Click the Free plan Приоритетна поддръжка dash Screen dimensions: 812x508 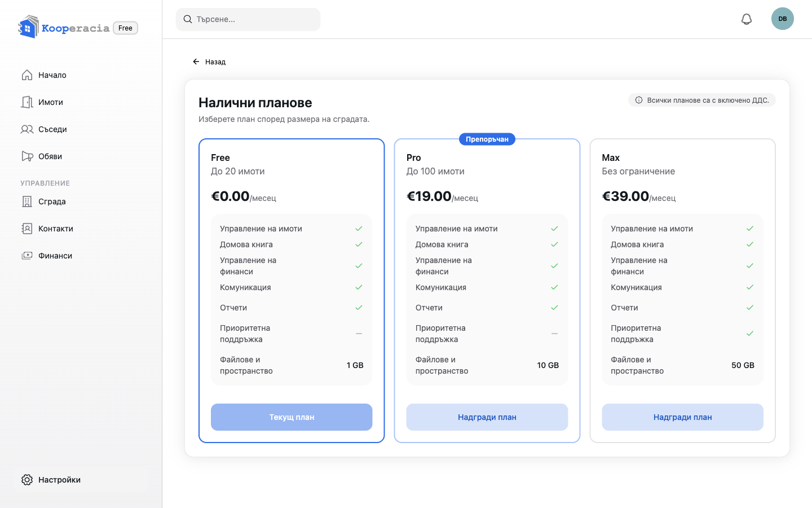[x=359, y=334]
